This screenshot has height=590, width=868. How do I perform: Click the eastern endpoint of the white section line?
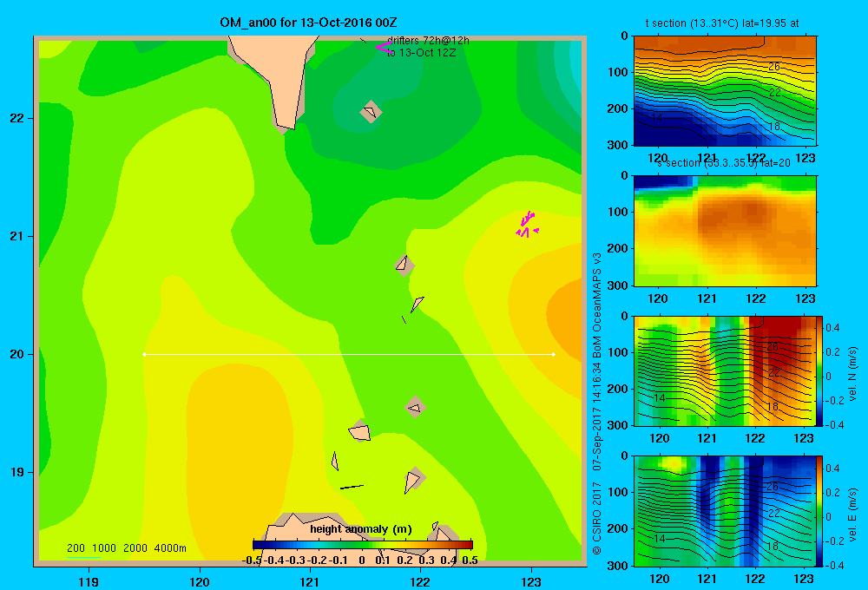pyautogui.click(x=554, y=354)
